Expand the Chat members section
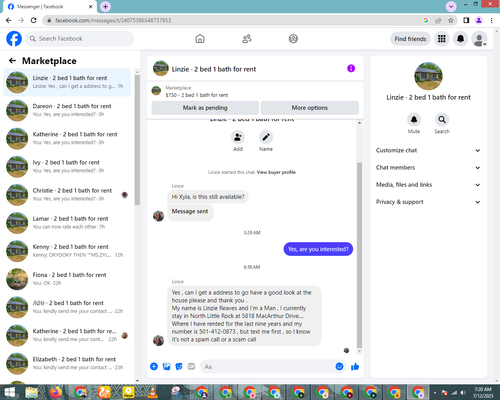Viewport: 500px width, 400px height. [x=428, y=168]
